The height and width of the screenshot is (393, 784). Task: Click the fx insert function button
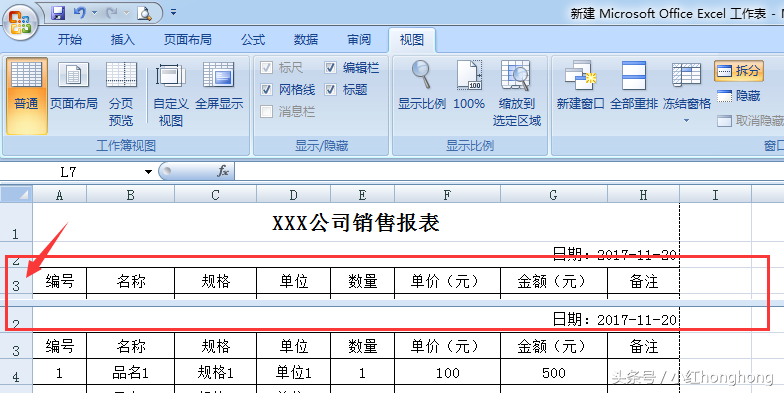[223, 172]
